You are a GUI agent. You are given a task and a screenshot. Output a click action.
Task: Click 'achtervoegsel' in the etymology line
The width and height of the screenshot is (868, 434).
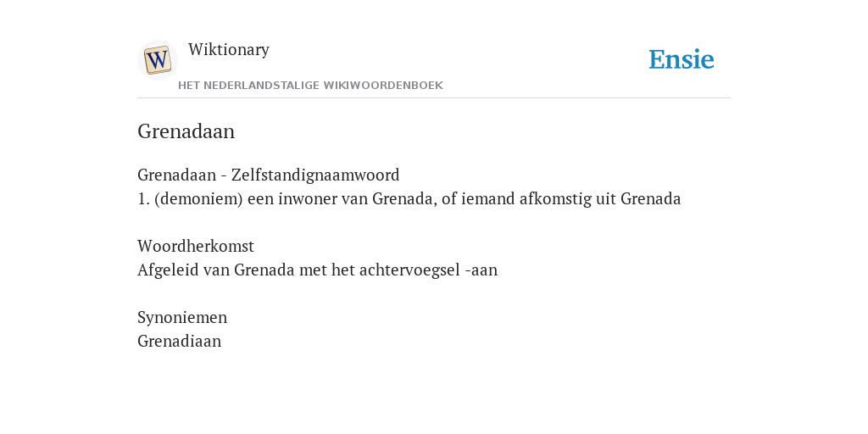coord(409,270)
